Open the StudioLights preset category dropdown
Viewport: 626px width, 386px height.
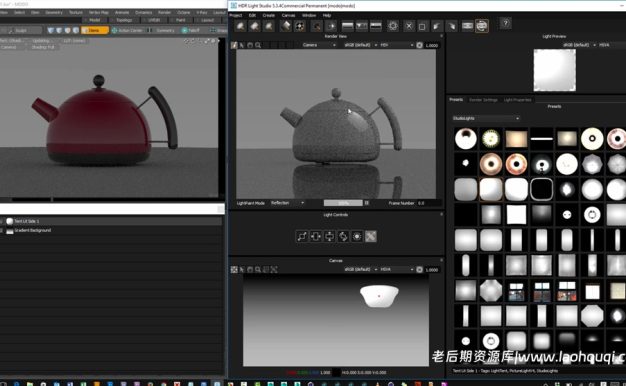[x=486, y=118]
